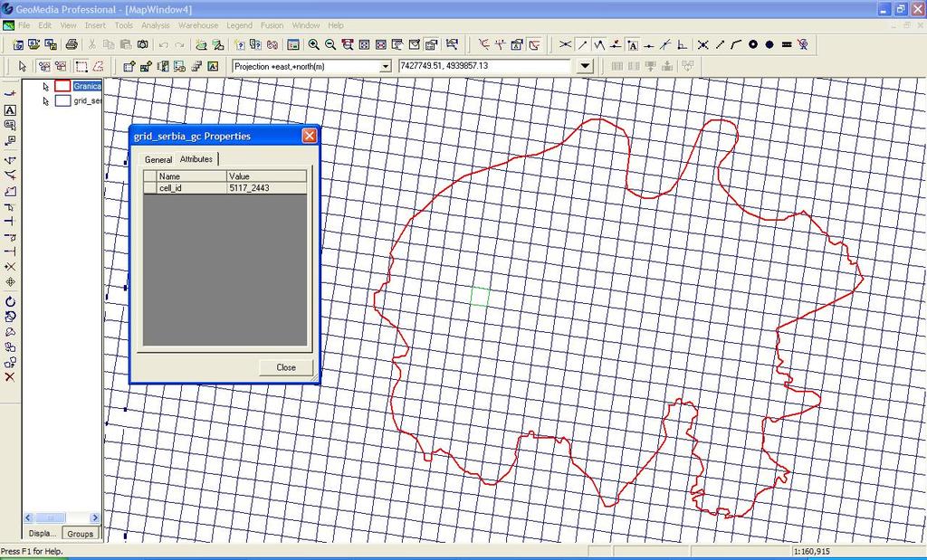927x560 pixels.
Task: Click the 'Value' column header
Action: click(267, 176)
